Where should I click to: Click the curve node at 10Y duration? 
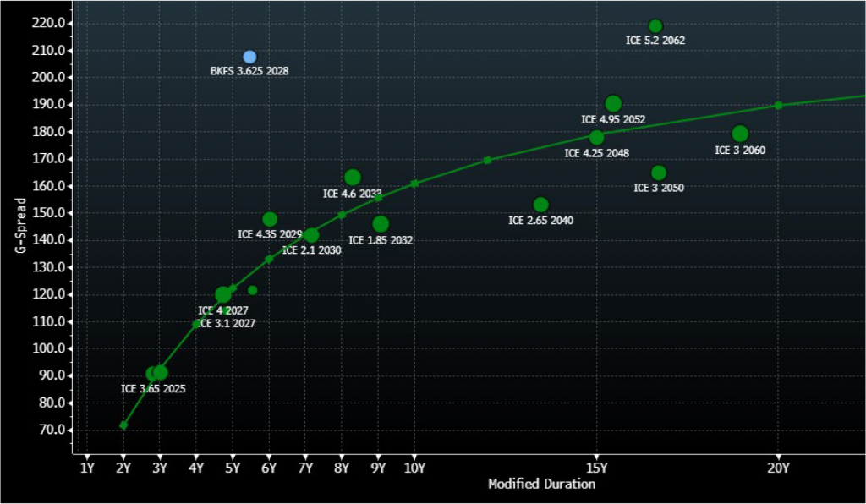tap(414, 184)
